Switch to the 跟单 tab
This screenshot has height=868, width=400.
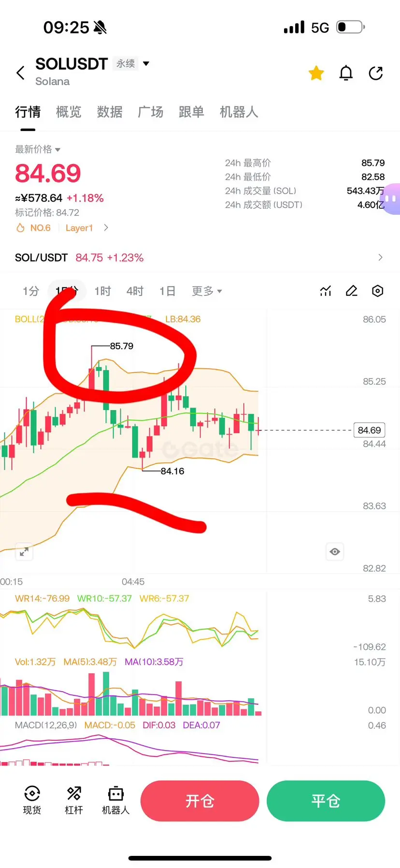[x=191, y=112]
